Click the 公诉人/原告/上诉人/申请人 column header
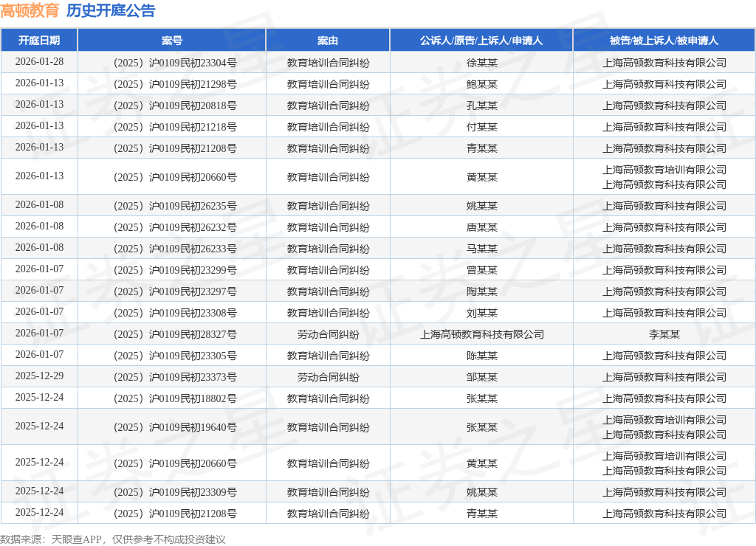This screenshot has height=546, width=756. pyautogui.click(x=481, y=41)
